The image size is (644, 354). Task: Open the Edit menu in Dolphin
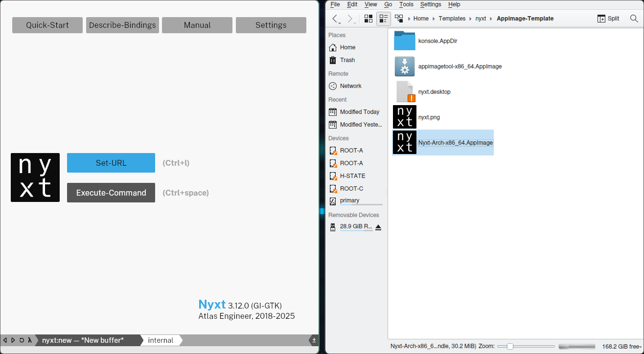352,4
